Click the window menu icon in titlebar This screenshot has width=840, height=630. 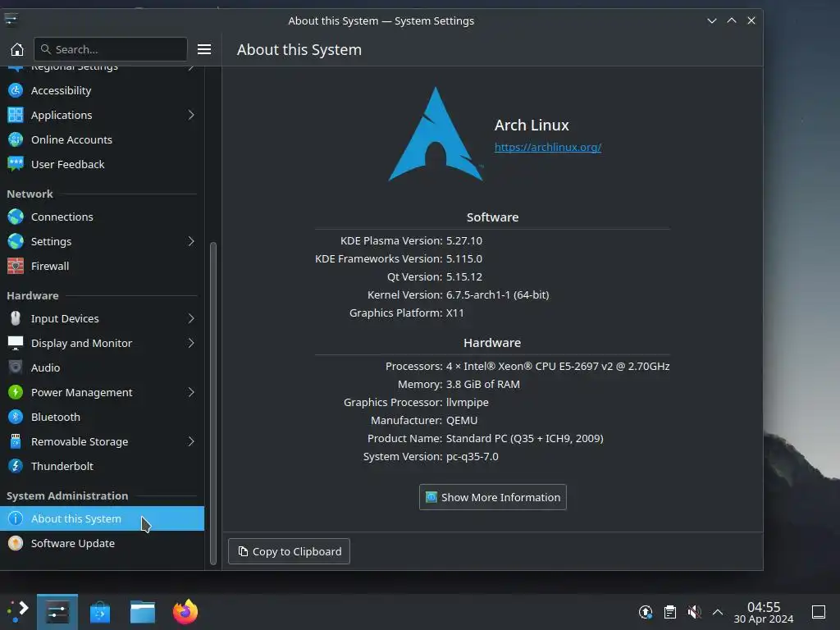click(11, 20)
